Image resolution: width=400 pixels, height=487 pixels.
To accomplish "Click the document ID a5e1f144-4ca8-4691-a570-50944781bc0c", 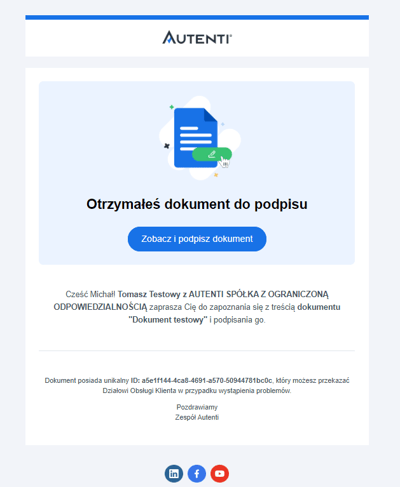I will [207, 380].
